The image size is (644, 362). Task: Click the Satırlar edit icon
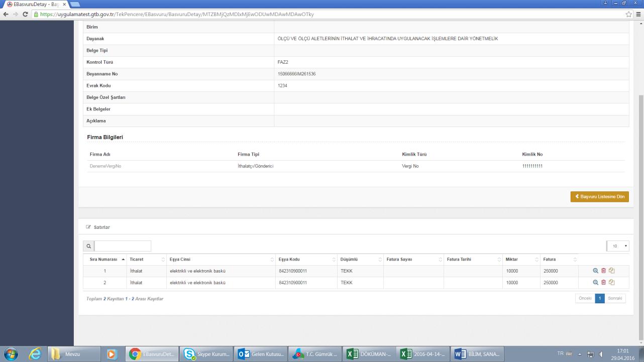pyautogui.click(x=89, y=227)
